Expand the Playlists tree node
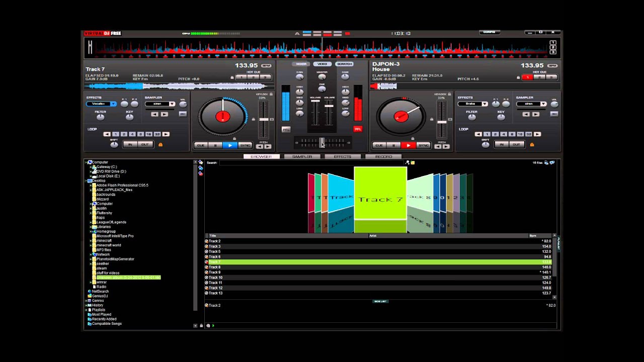 click(x=87, y=310)
